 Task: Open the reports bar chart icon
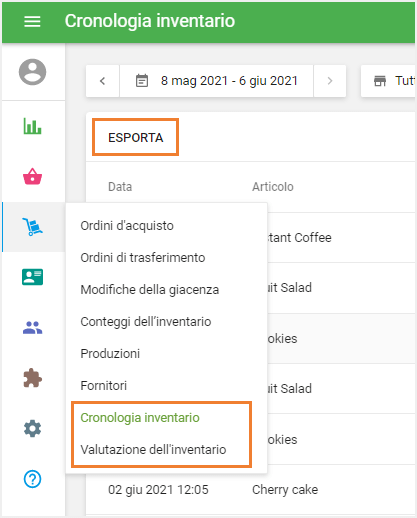pyautogui.click(x=32, y=126)
